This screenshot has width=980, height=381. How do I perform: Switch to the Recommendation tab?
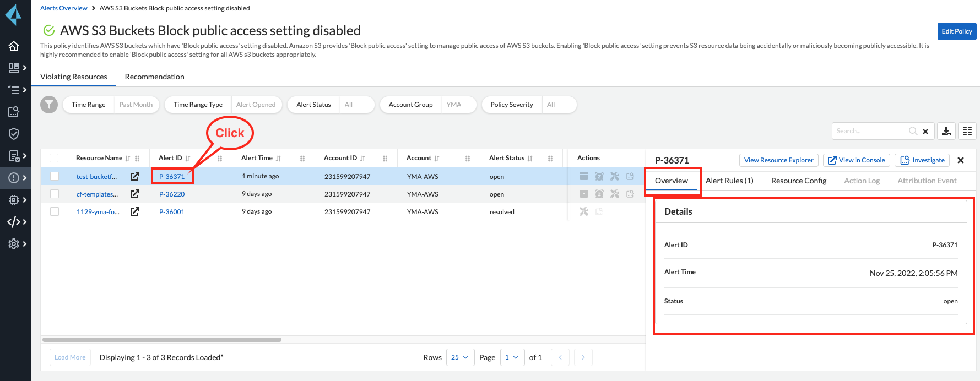pyautogui.click(x=154, y=77)
